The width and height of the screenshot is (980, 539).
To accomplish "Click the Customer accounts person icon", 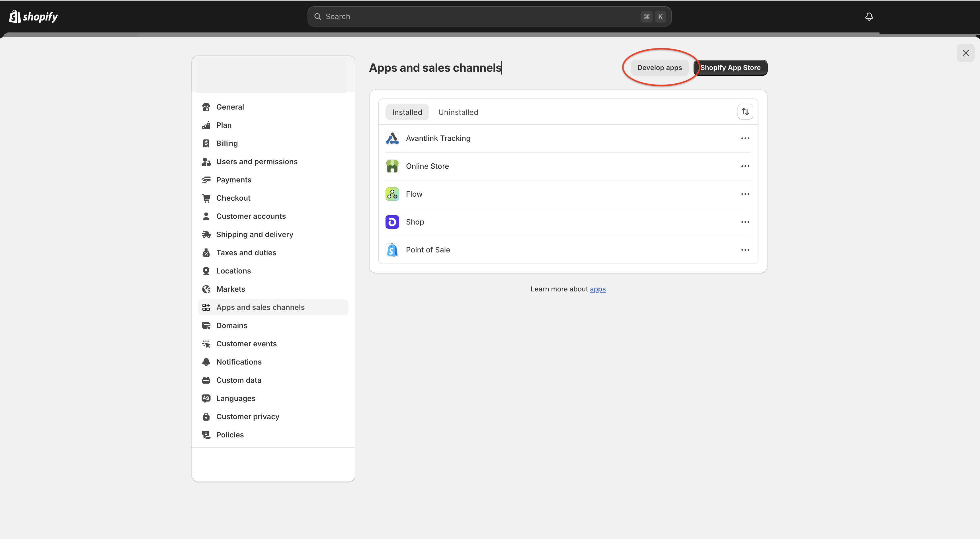I will click(x=206, y=217).
